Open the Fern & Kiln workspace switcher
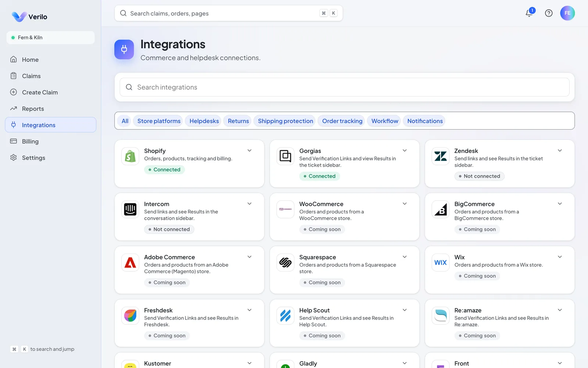The height and width of the screenshot is (368, 588). pos(51,38)
